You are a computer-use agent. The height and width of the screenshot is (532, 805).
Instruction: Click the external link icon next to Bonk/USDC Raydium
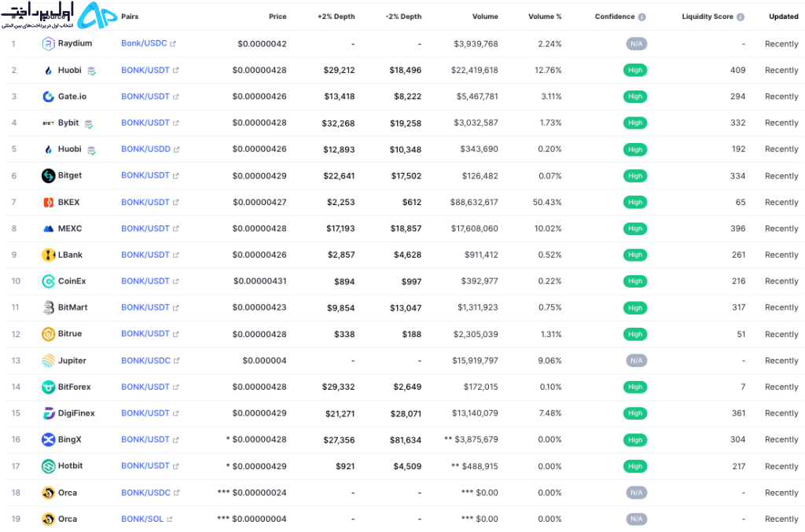coord(173,44)
